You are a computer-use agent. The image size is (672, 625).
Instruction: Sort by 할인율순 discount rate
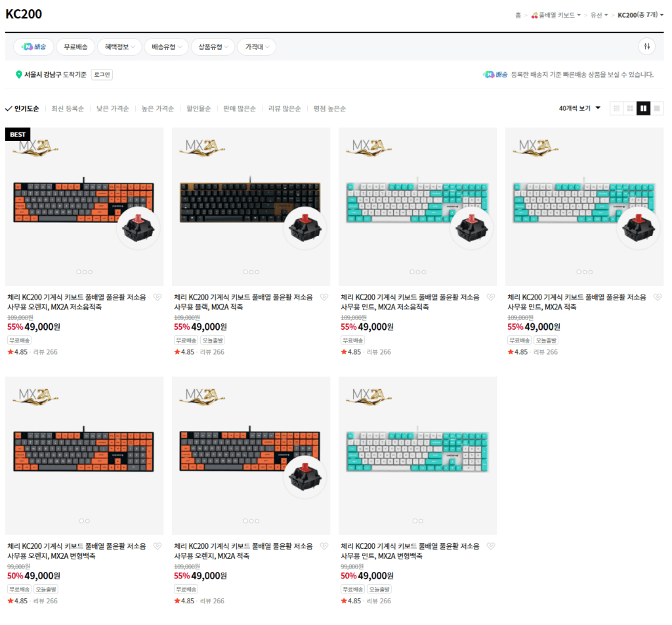(198, 108)
